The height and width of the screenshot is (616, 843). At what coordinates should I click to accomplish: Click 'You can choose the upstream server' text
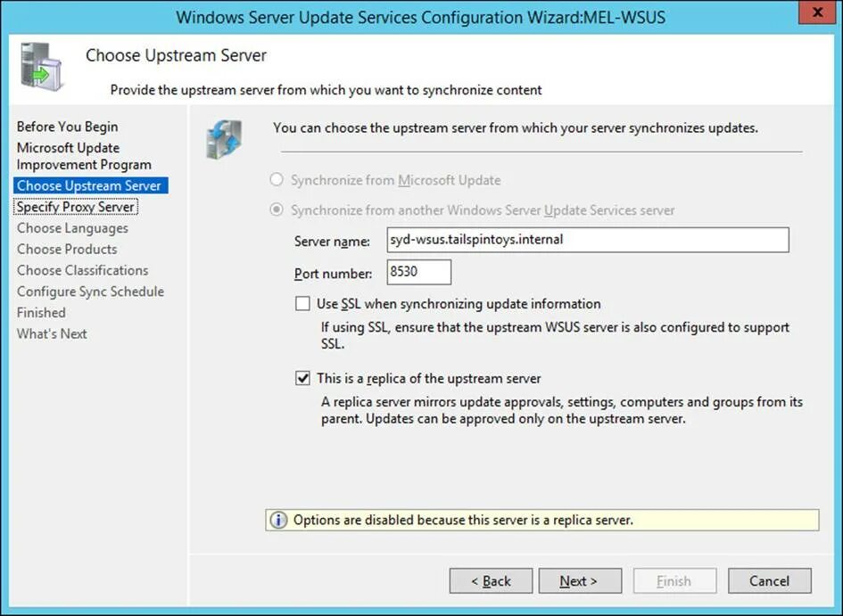tap(515, 127)
